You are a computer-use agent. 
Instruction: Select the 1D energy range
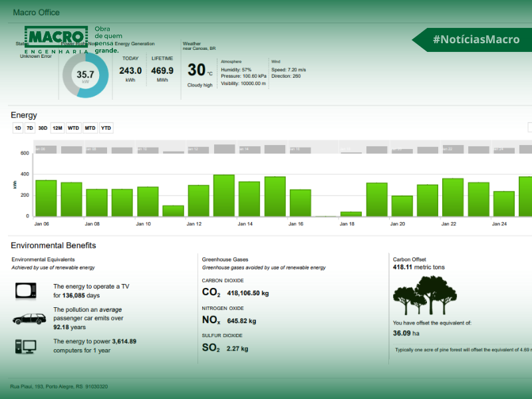pos(18,128)
